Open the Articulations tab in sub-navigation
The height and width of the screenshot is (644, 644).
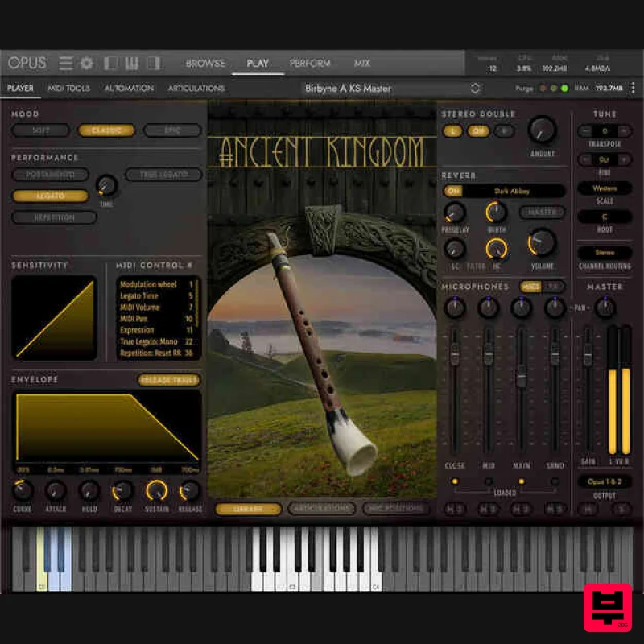click(196, 88)
